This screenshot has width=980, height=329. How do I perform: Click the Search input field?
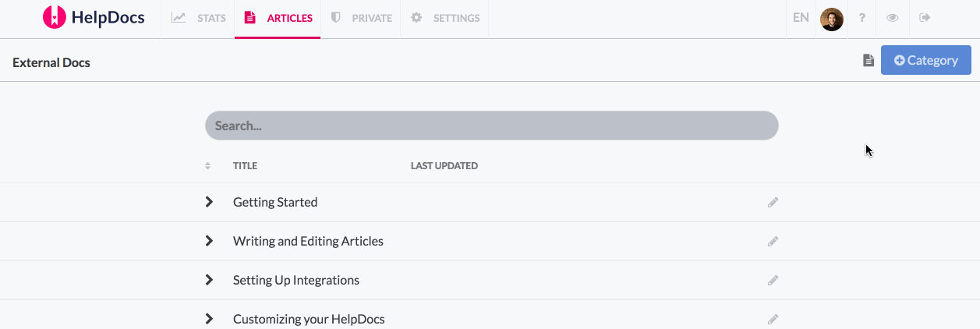[x=492, y=126]
